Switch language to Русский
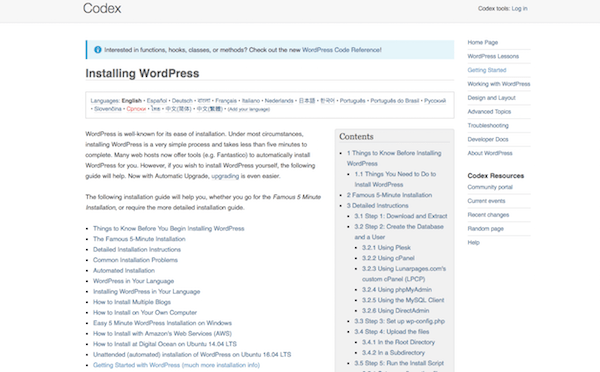The height and width of the screenshot is (372, 600). coord(435,101)
